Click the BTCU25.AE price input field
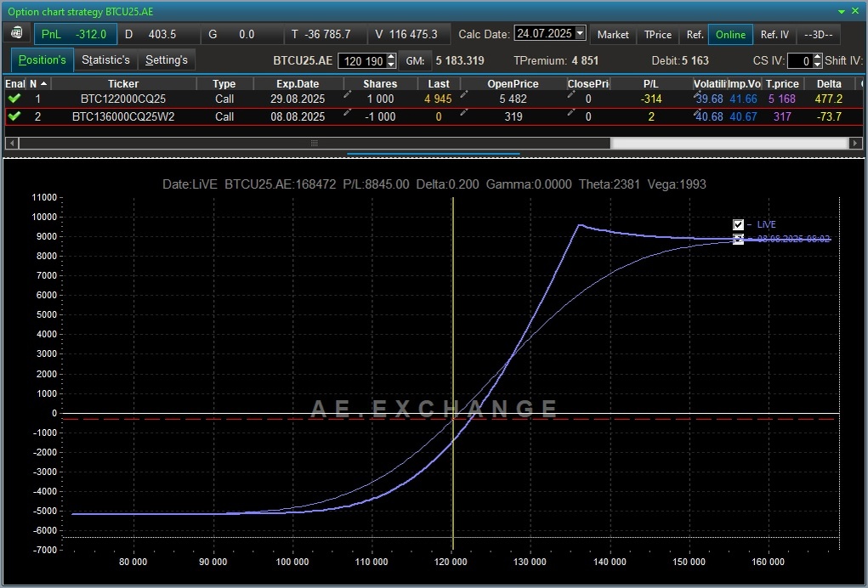The image size is (868, 588). [x=363, y=61]
